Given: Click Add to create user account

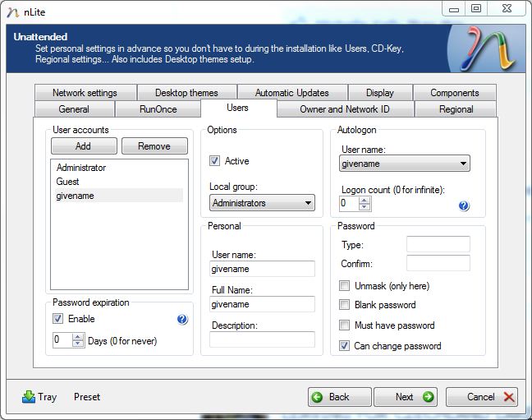Looking at the screenshot, I should 83,146.
